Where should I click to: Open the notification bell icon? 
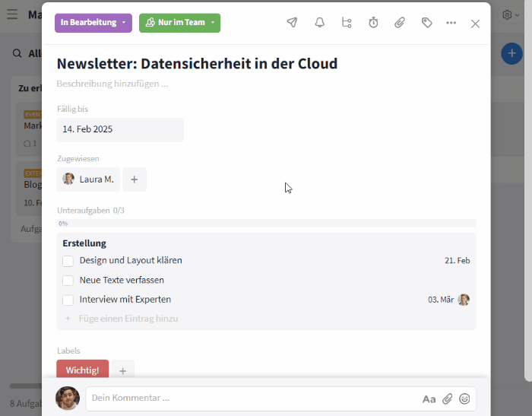pos(319,23)
